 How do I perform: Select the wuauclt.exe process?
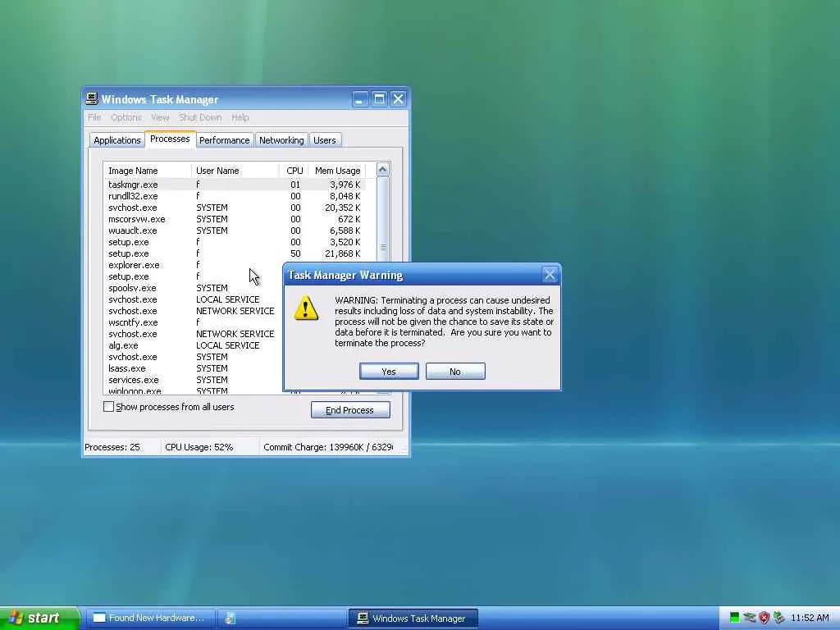coord(235,231)
